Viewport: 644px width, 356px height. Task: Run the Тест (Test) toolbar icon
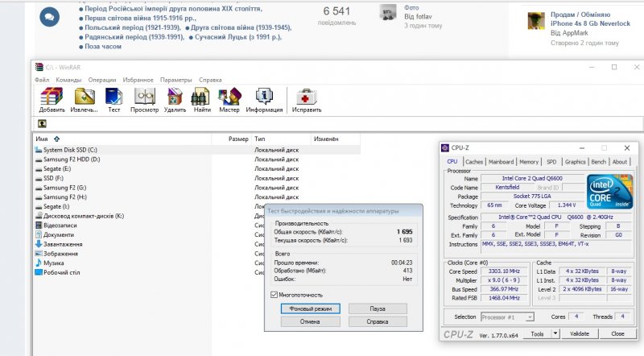tap(114, 97)
